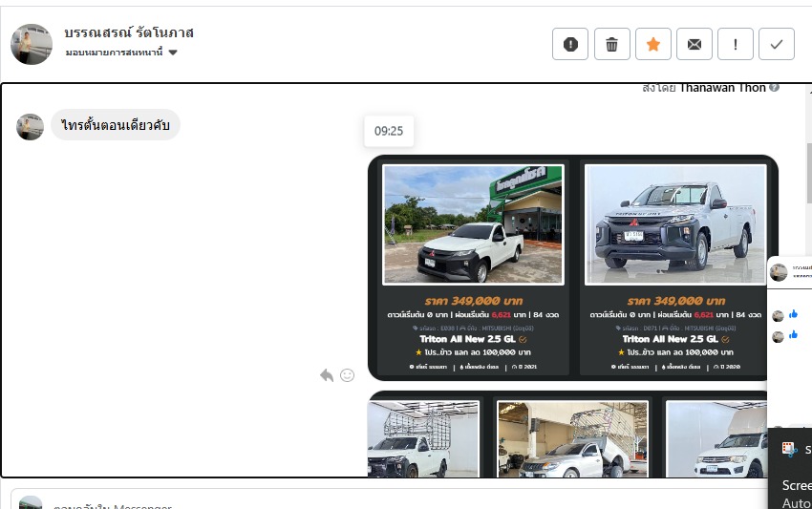Screen dimensions: 812x509
Task: React to message with smiley icon
Action: pos(347,375)
